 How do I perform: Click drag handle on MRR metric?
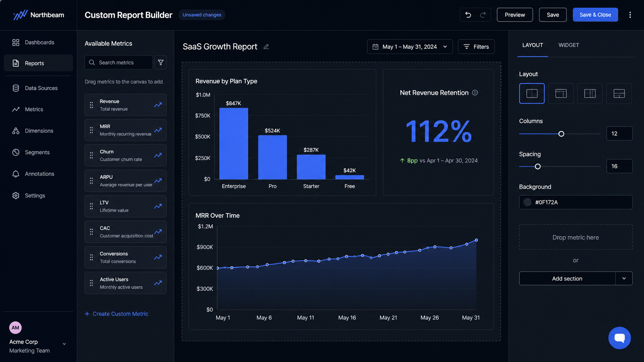[x=91, y=130]
